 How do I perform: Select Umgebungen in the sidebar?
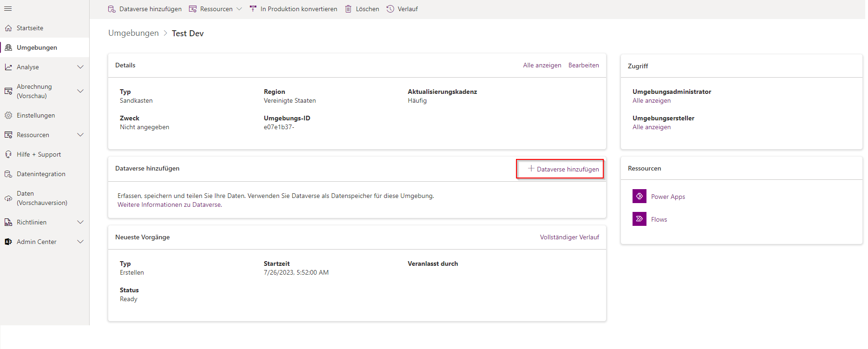click(37, 47)
